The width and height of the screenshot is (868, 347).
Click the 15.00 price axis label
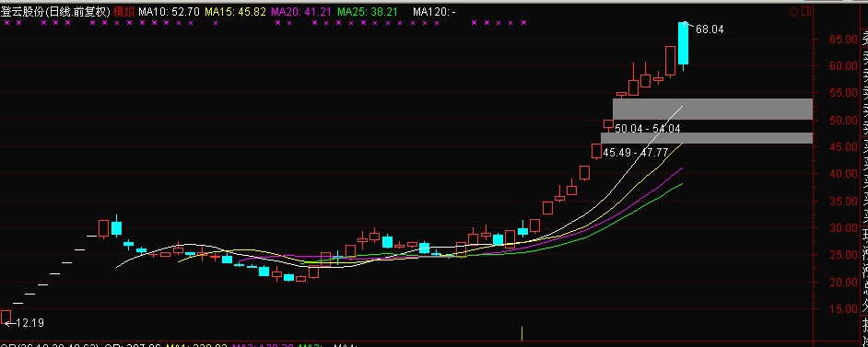(x=843, y=309)
